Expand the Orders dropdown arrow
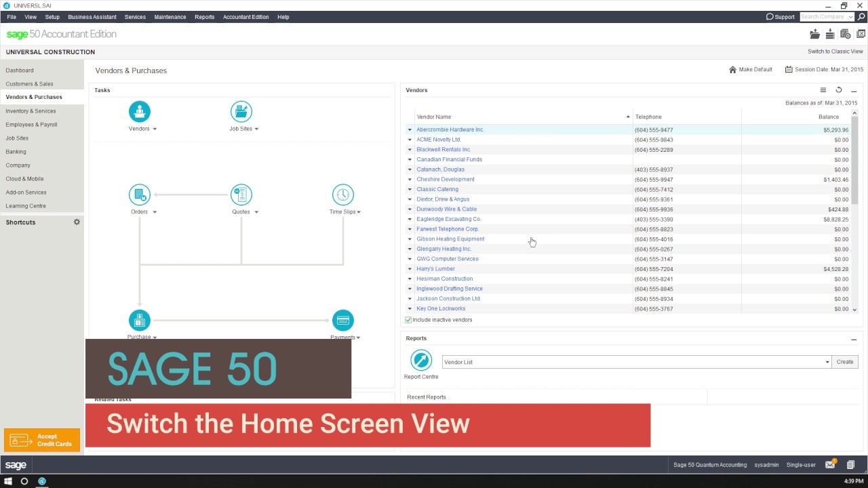This screenshot has width=868, height=488. pyautogui.click(x=155, y=212)
